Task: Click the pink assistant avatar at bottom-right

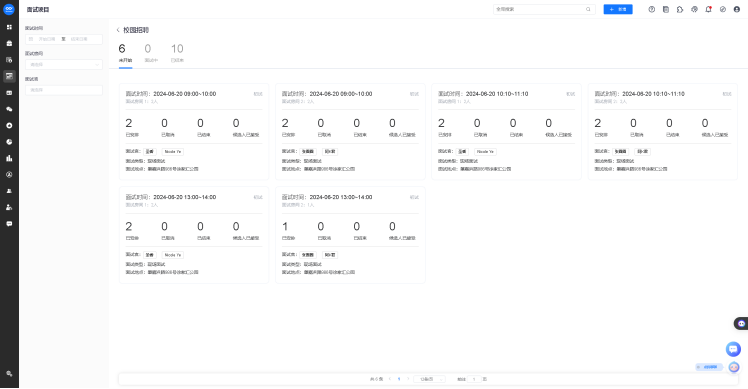Action: click(734, 367)
